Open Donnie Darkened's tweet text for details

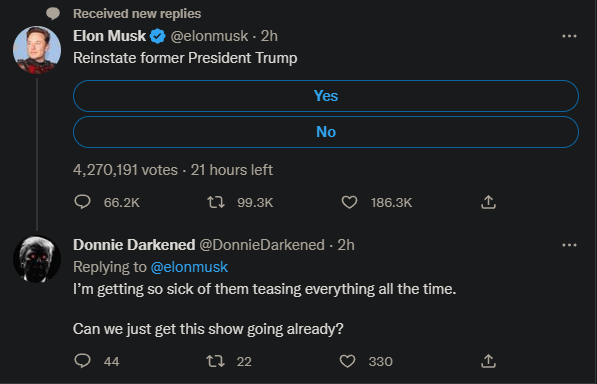click(264, 309)
